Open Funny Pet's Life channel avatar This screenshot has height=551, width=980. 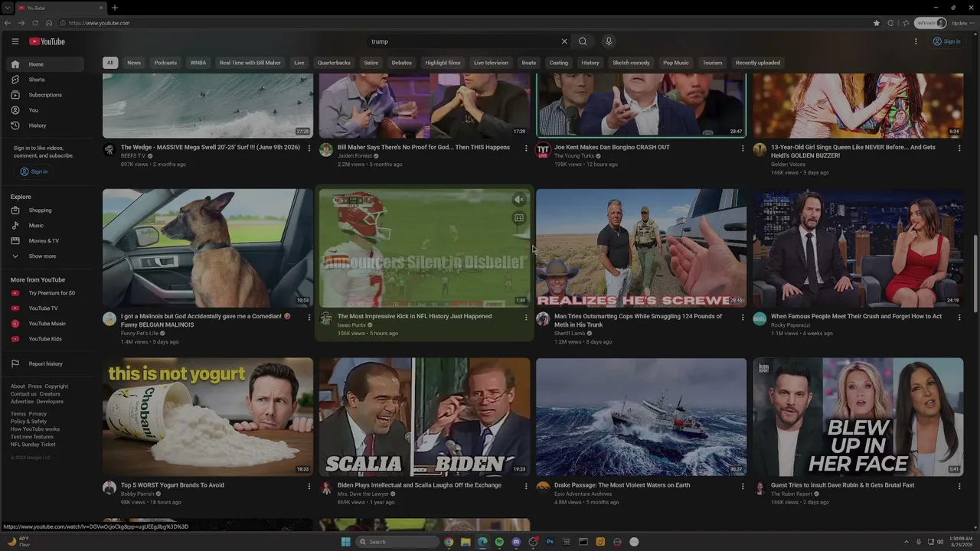click(x=109, y=319)
